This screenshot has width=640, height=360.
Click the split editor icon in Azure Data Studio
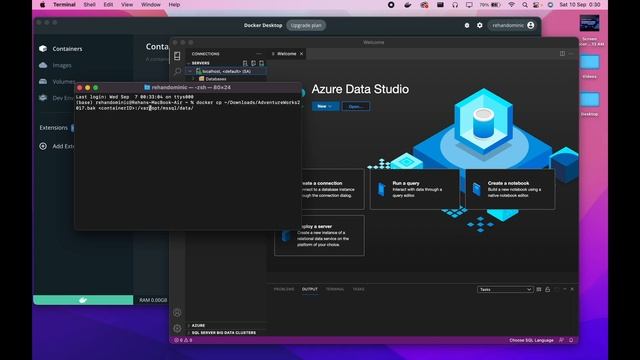point(562,54)
